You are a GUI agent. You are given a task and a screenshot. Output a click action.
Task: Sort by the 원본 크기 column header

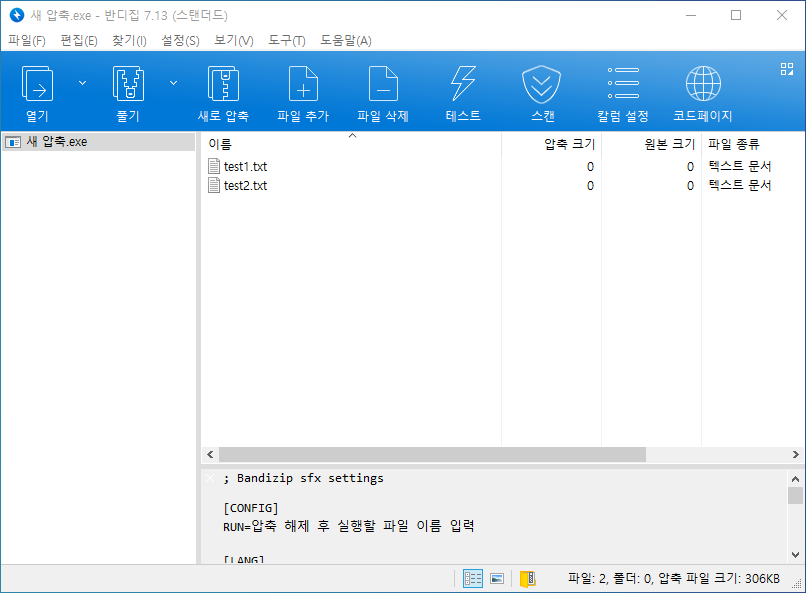coord(652,144)
